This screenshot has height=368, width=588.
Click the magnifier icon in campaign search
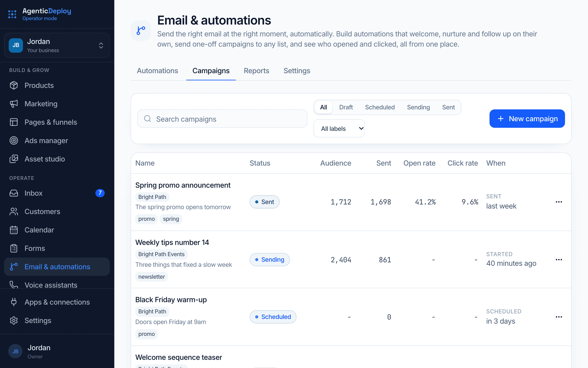pyautogui.click(x=147, y=119)
